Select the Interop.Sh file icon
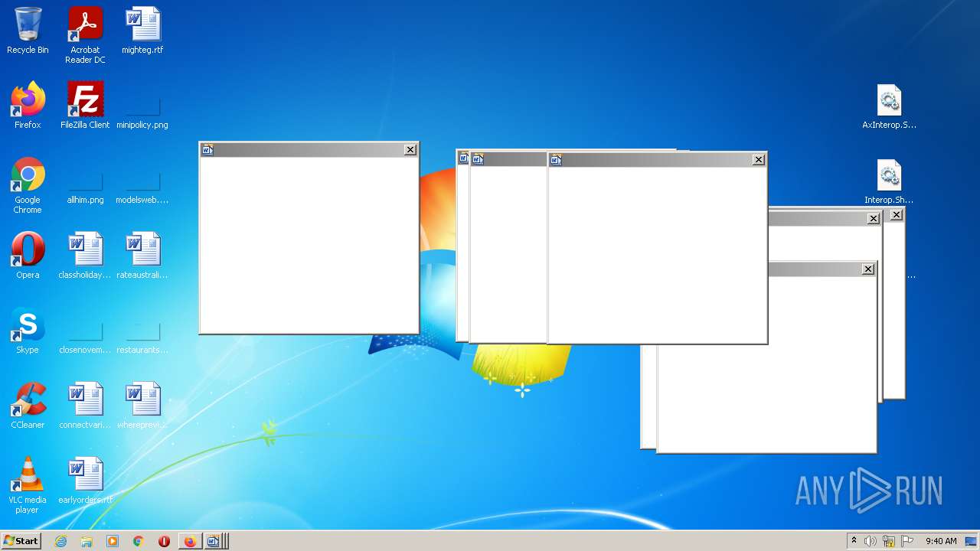Viewport: 980px width, 551px height. point(889,181)
